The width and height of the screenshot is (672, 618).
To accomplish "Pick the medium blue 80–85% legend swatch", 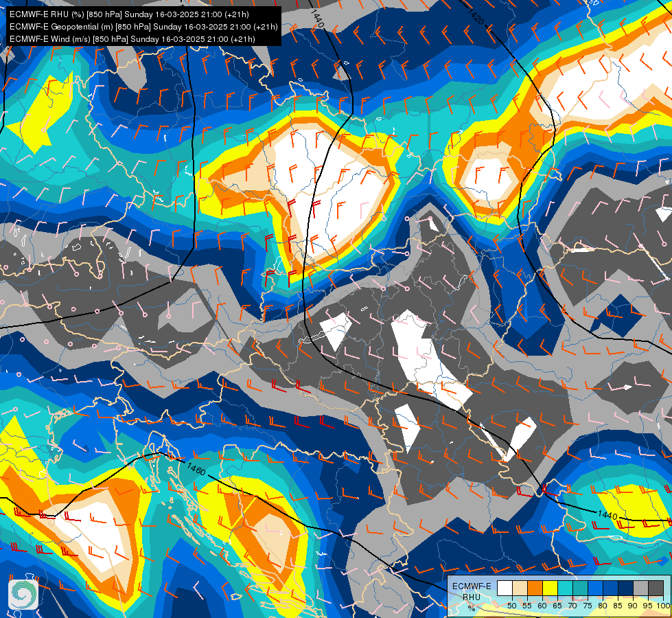I will click(611, 588).
